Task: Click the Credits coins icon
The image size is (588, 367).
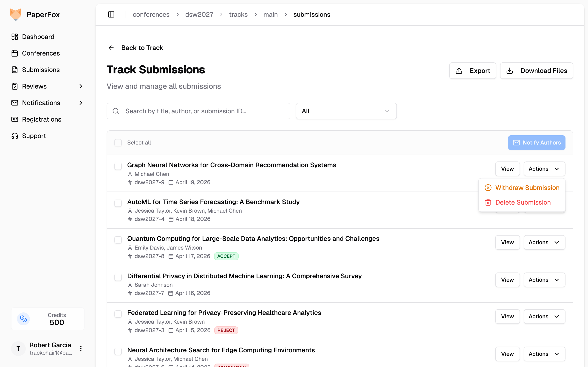Action: point(23,319)
